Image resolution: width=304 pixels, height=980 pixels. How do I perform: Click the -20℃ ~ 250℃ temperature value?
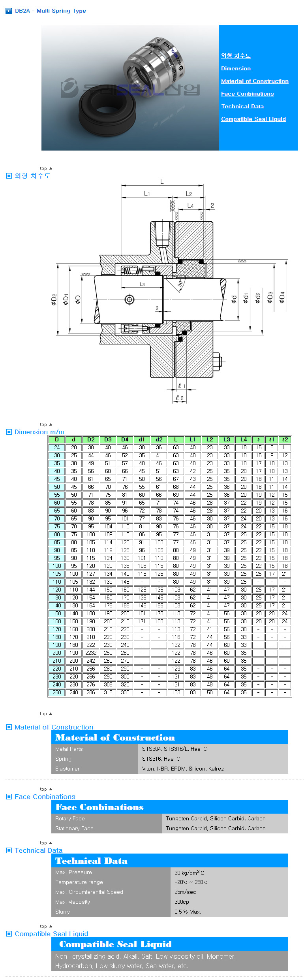pyautogui.click(x=191, y=882)
